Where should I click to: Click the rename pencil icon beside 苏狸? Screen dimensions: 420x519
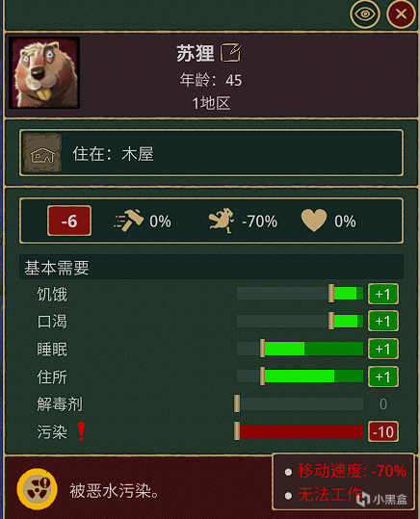pyautogui.click(x=231, y=52)
